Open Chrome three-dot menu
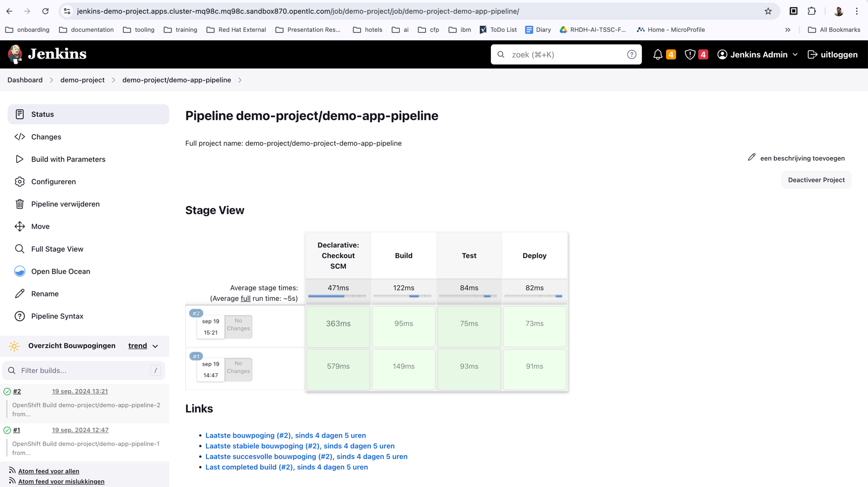 click(857, 11)
